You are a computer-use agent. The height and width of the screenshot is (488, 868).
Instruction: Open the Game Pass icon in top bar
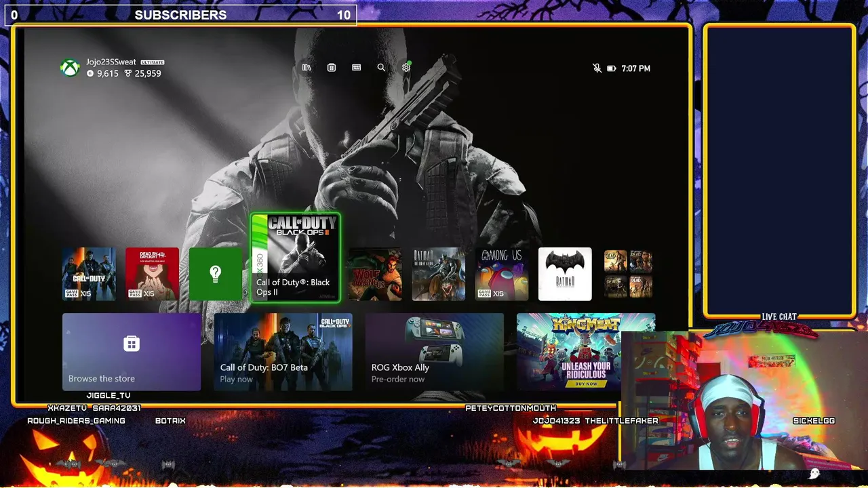(357, 68)
